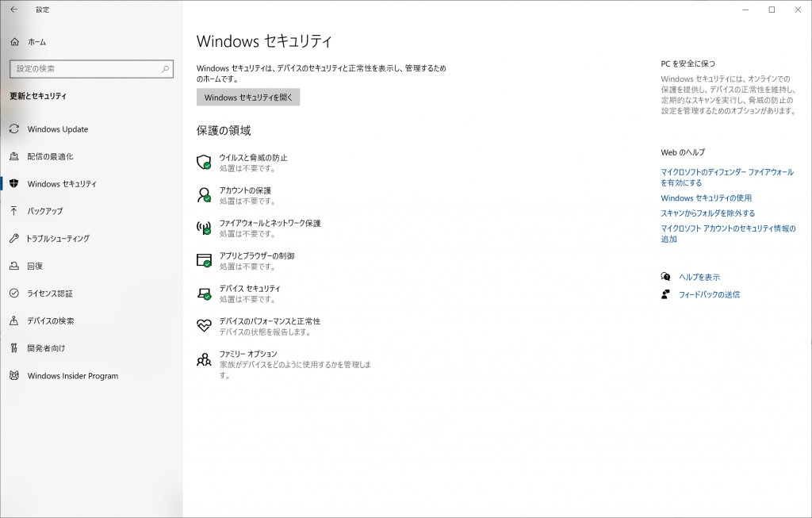Open ウイルスと脅威の防止
This screenshot has width=812, height=518.
pyautogui.click(x=253, y=158)
